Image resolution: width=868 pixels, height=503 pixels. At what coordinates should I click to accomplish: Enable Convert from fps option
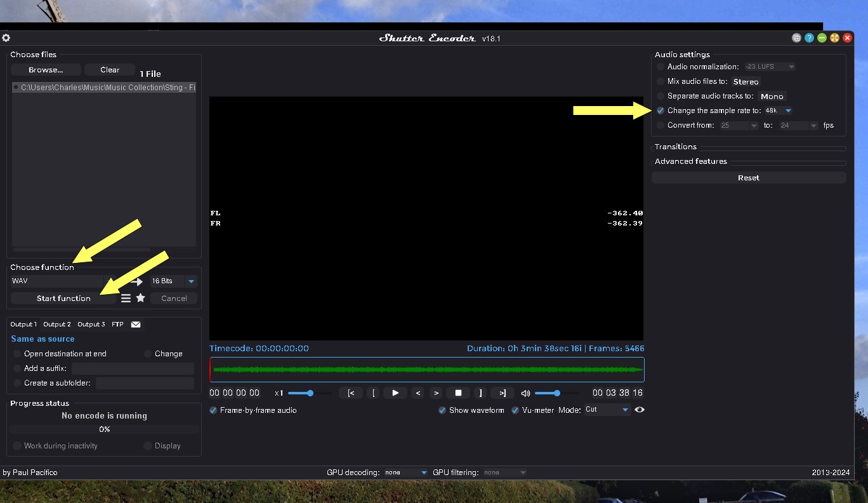click(661, 125)
